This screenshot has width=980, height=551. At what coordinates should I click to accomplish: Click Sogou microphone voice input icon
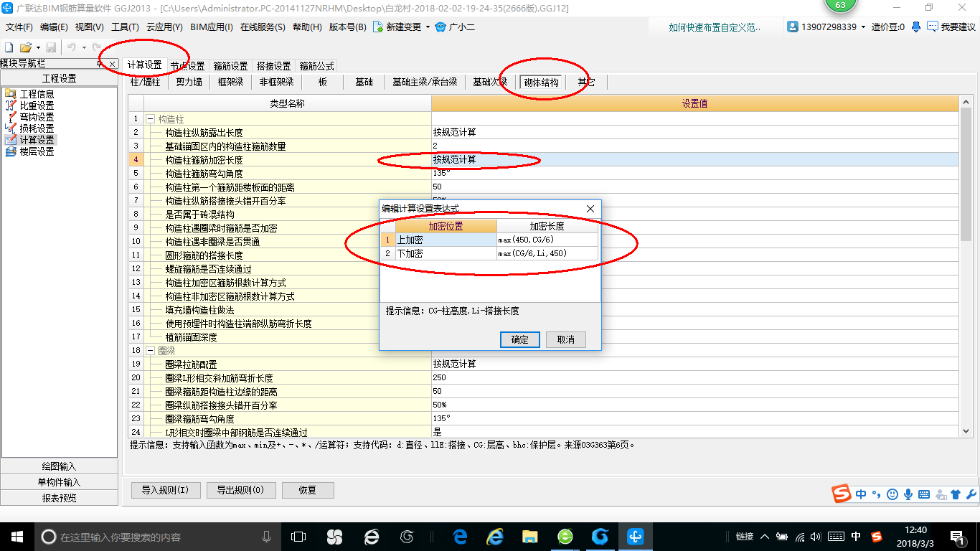pyautogui.click(x=908, y=494)
